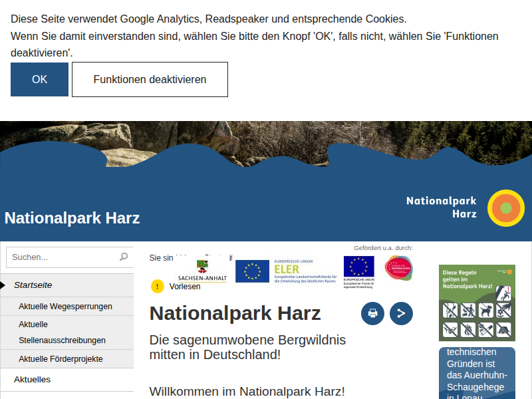The width and height of the screenshot is (532, 399).
Task: Click the printer icon to print the page
Action: [372, 313]
